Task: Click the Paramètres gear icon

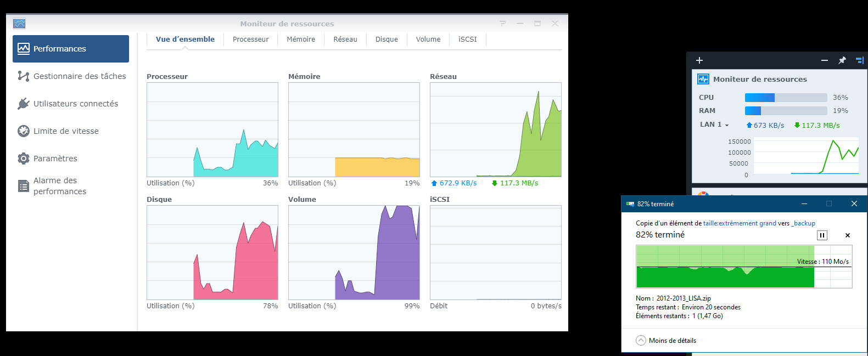Action: 24,159
